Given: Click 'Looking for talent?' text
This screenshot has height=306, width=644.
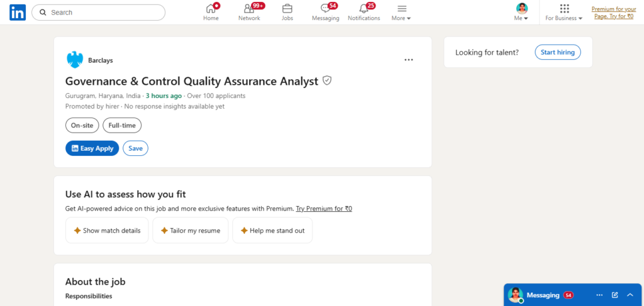Looking at the screenshot, I should 487,53.
